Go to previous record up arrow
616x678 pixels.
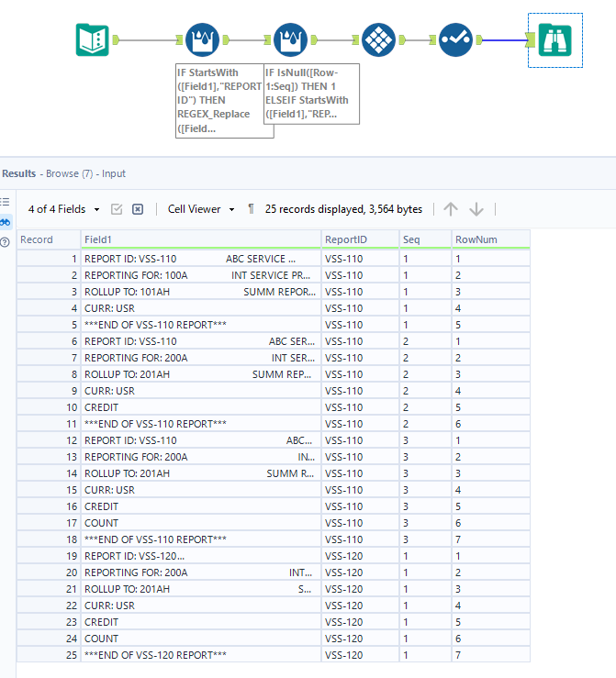pyautogui.click(x=451, y=209)
